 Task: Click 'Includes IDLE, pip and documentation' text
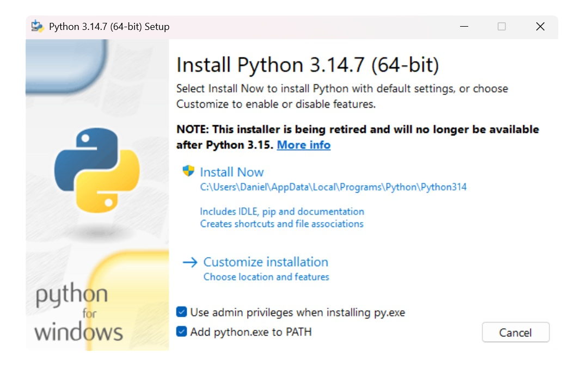282,212
